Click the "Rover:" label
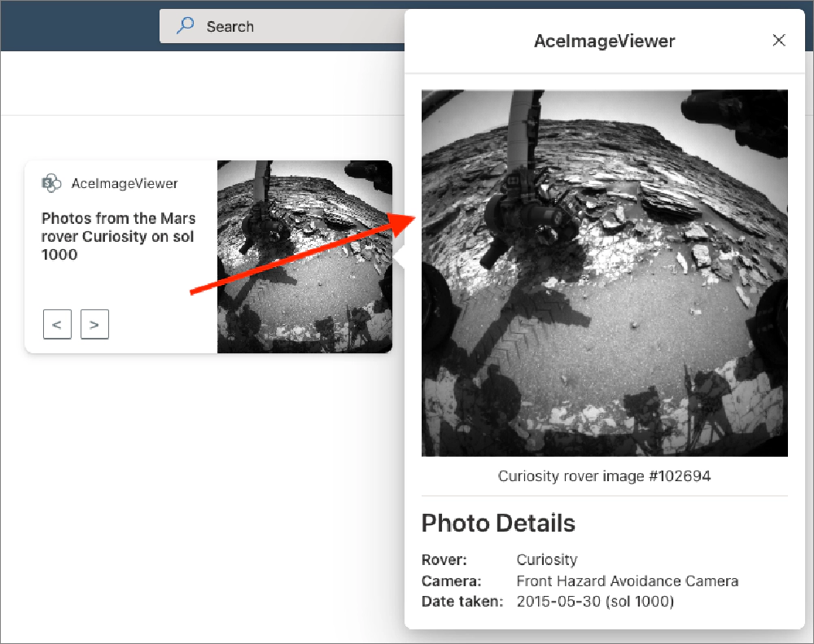This screenshot has width=814, height=644. pos(444,560)
